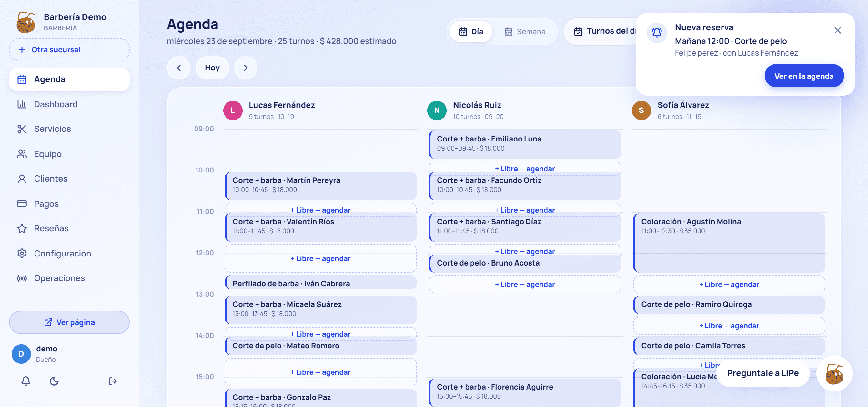Open Martín Pereyra's Corte + barba appointment

tap(321, 186)
